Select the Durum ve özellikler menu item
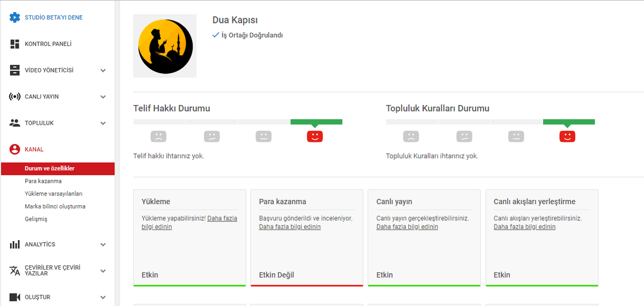The height and width of the screenshot is (306, 644). tap(57, 168)
